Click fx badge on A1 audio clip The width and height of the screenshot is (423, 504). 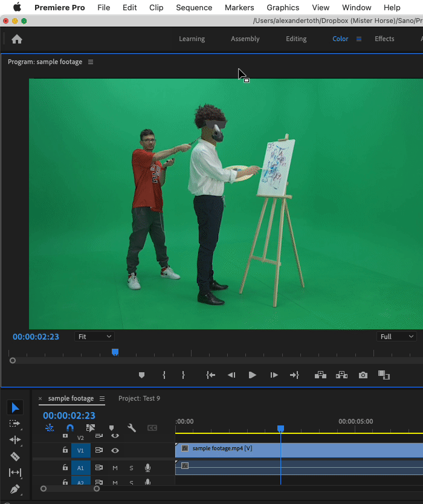185,465
